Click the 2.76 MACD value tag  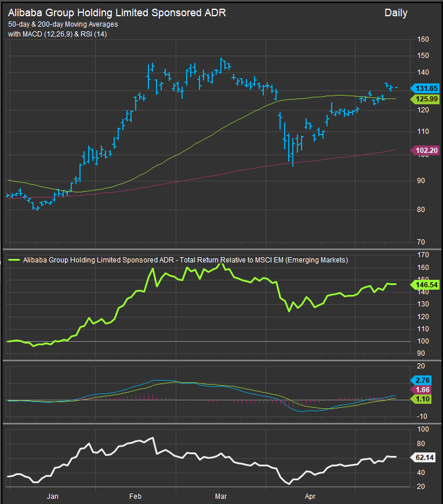[421, 380]
